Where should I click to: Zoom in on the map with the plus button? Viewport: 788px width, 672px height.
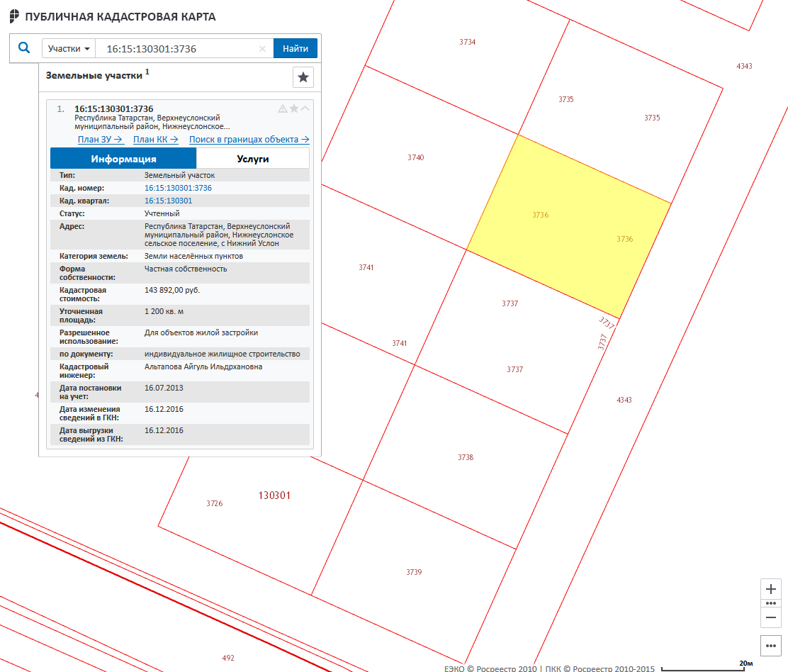click(x=771, y=589)
